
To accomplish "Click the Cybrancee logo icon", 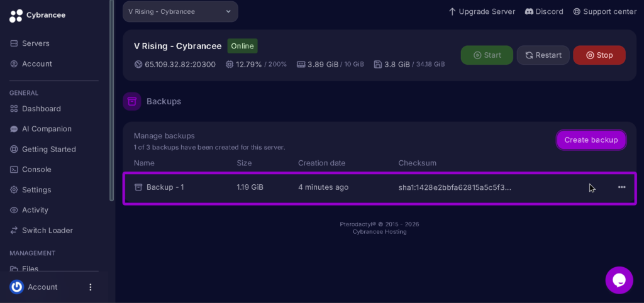I will (x=16, y=16).
